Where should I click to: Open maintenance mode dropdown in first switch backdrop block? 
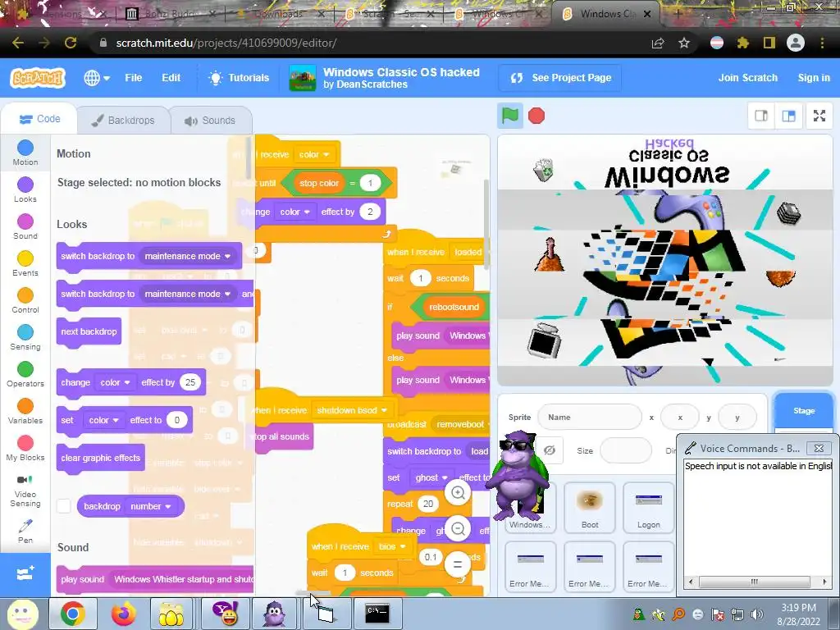(187, 256)
